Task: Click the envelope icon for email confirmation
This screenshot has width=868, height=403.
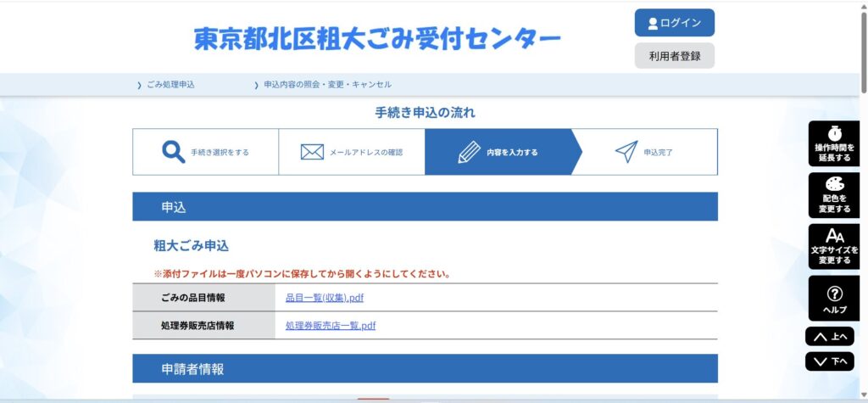Action: (x=312, y=152)
